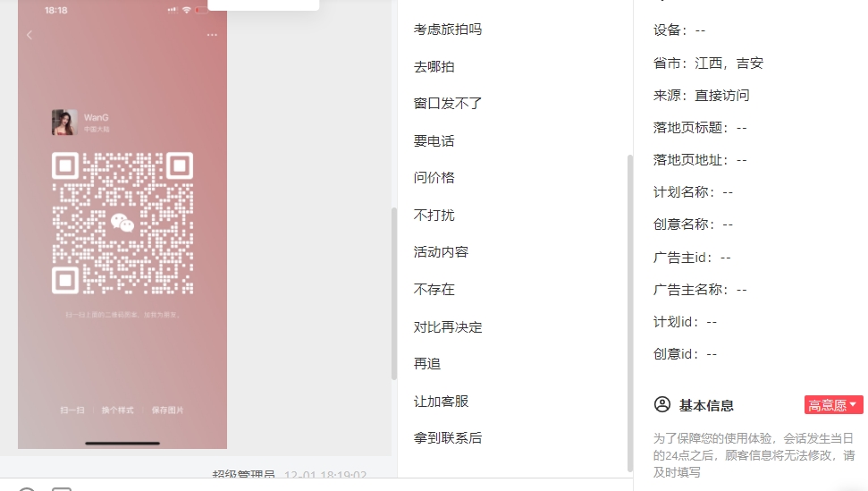Open the 高意愿 intent dropdown
Image resolution: width=868 pixels, height=491 pixels.
(x=833, y=405)
